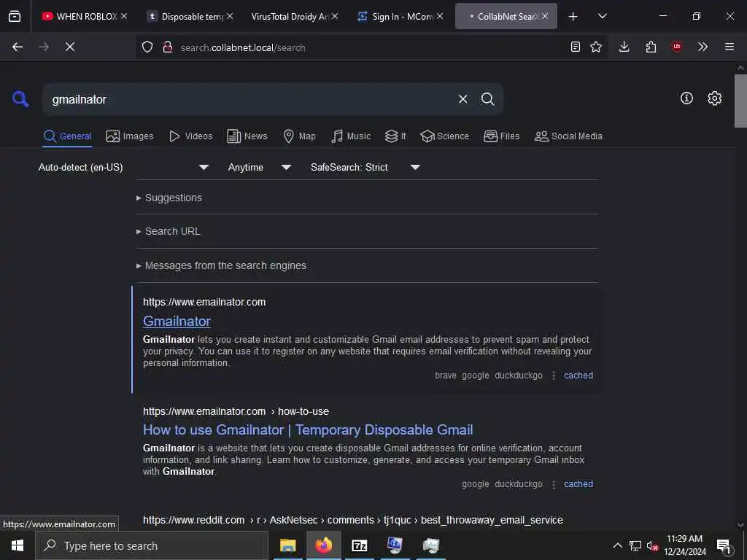Show hidden system tray icons
Viewport: 747px width, 560px height.
(x=617, y=545)
